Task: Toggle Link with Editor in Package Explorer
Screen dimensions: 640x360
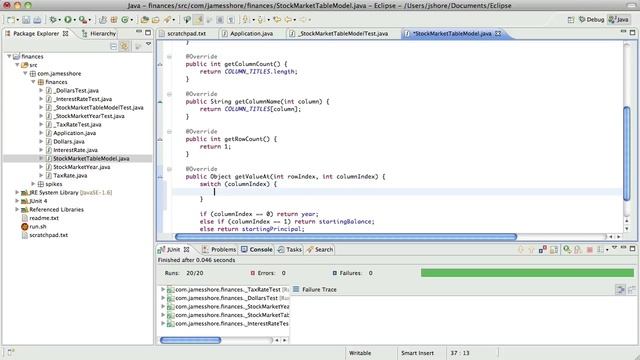Action: (124, 47)
